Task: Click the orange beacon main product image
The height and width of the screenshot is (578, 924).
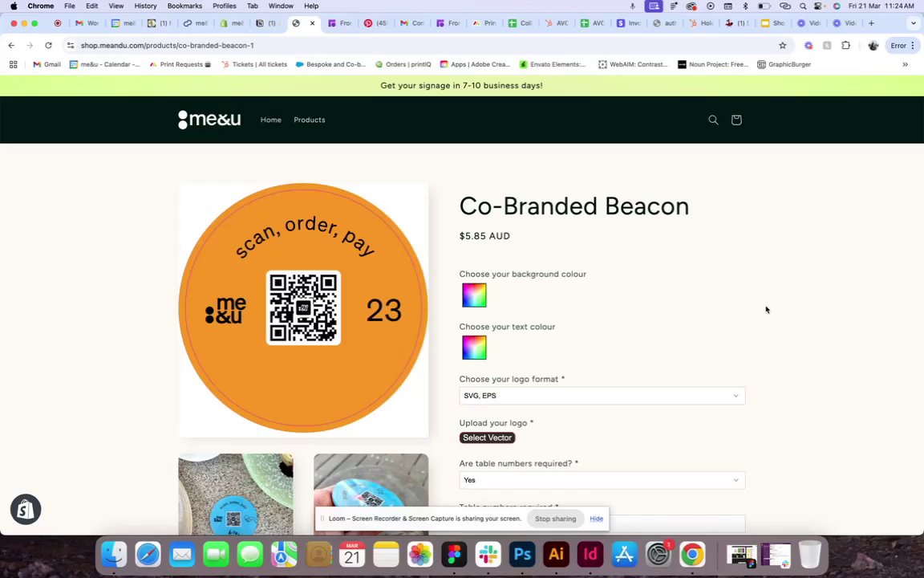Action: tap(303, 310)
